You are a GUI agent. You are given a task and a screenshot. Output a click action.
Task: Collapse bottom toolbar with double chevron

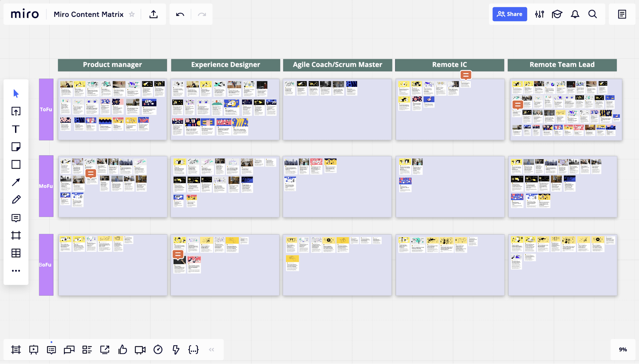click(211, 350)
